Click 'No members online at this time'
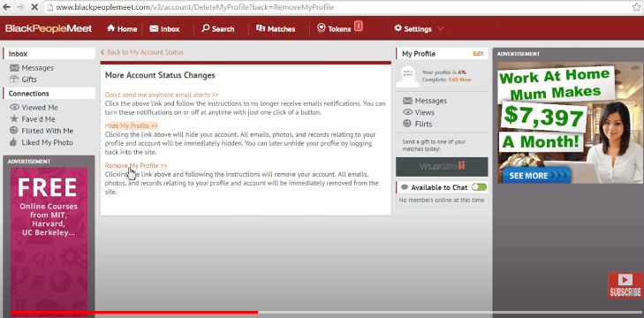Screen dimensions: 644x318 point(442,201)
